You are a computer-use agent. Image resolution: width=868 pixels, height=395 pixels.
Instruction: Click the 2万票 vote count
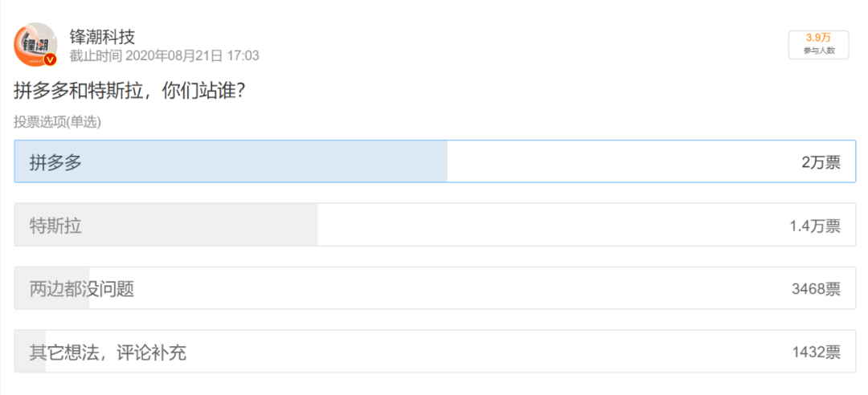(x=820, y=162)
